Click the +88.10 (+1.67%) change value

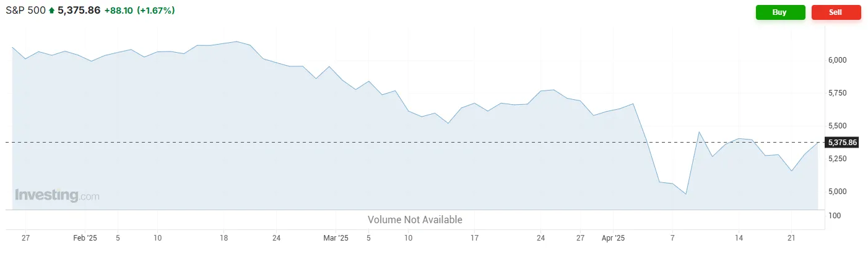(139, 11)
